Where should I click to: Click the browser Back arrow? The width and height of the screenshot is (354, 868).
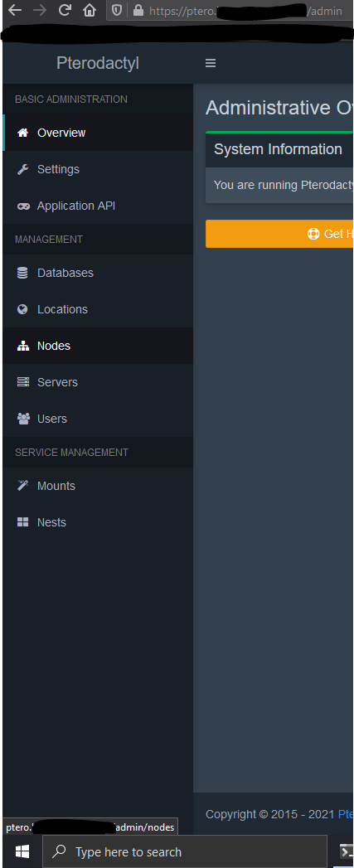[x=14, y=10]
